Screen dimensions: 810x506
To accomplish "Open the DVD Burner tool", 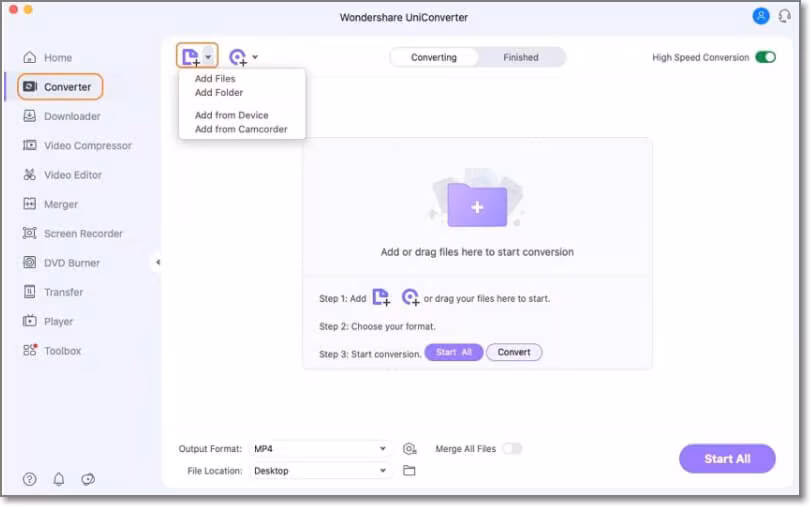I will coord(61,263).
